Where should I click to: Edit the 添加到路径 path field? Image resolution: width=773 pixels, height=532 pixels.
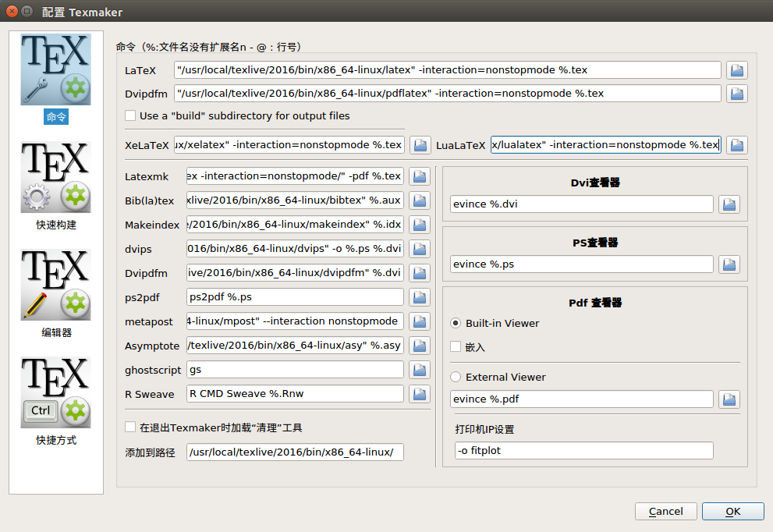point(295,452)
